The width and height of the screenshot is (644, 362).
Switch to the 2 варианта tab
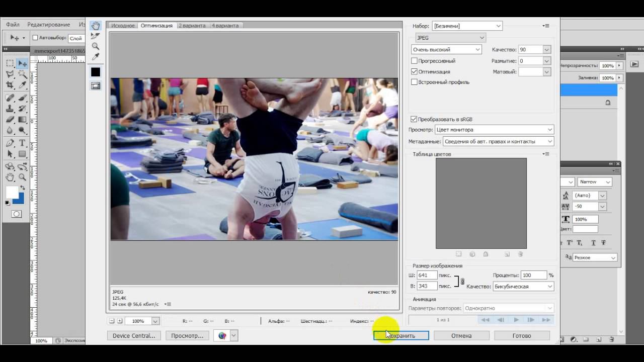click(x=191, y=26)
